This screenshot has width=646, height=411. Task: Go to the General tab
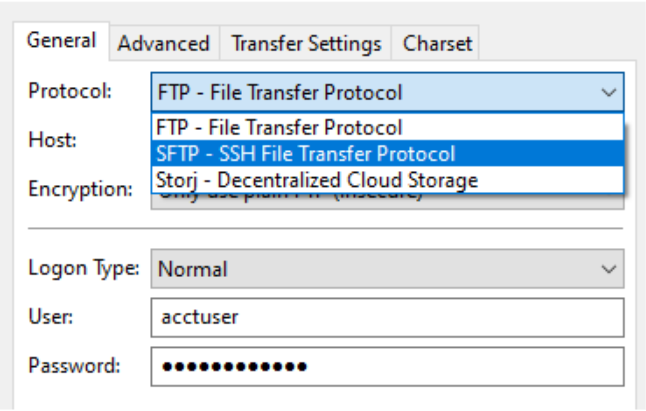click(61, 41)
